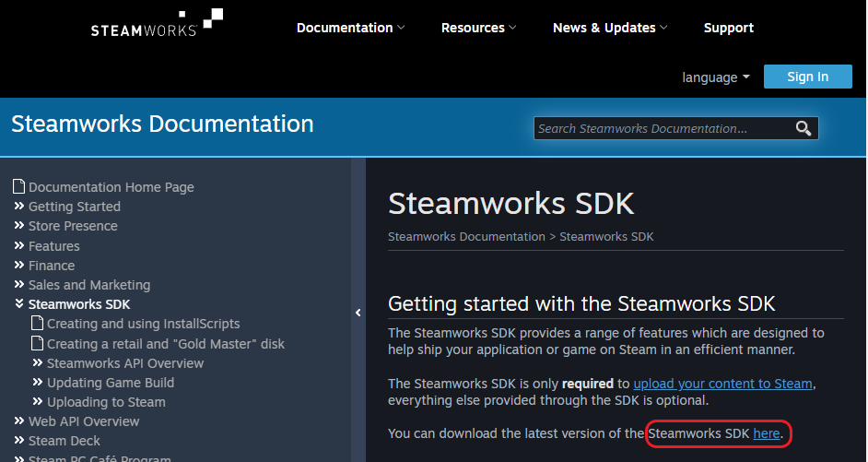The width and height of the screenshot is (868, 462).
Task: Click the 'here' SDK download link
Action: (x=767, y=433)
